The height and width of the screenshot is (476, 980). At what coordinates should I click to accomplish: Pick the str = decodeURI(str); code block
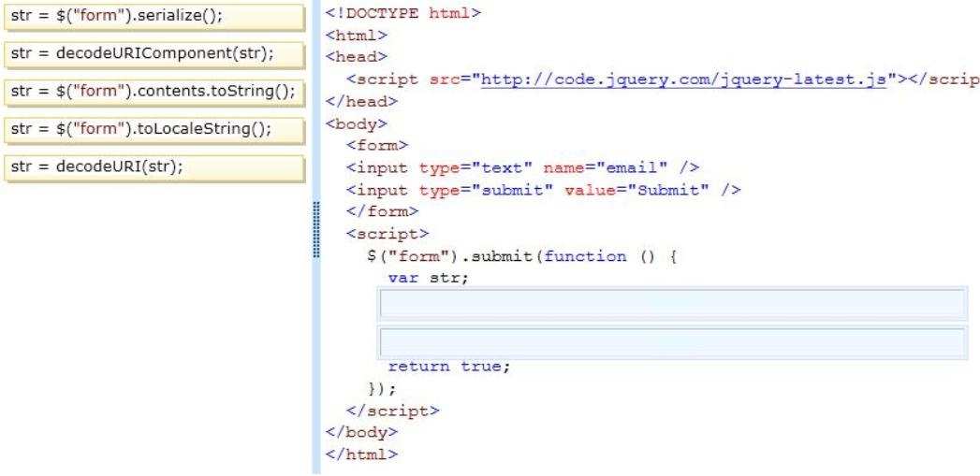coord(154,167)
